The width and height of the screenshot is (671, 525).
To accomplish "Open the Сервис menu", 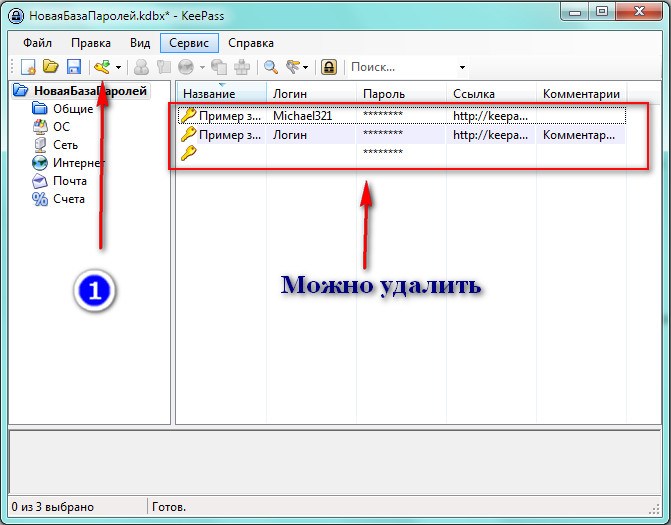I will coord(189,43).
